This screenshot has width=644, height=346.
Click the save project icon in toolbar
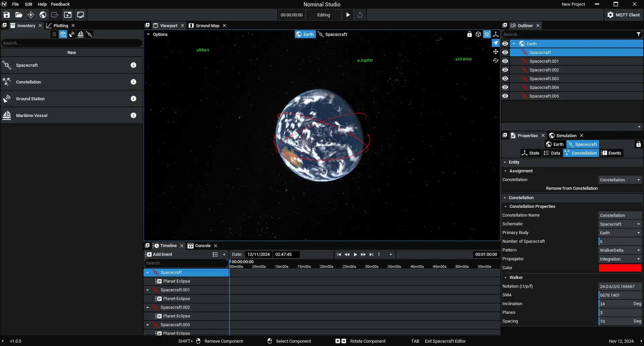tap(7, 15)
